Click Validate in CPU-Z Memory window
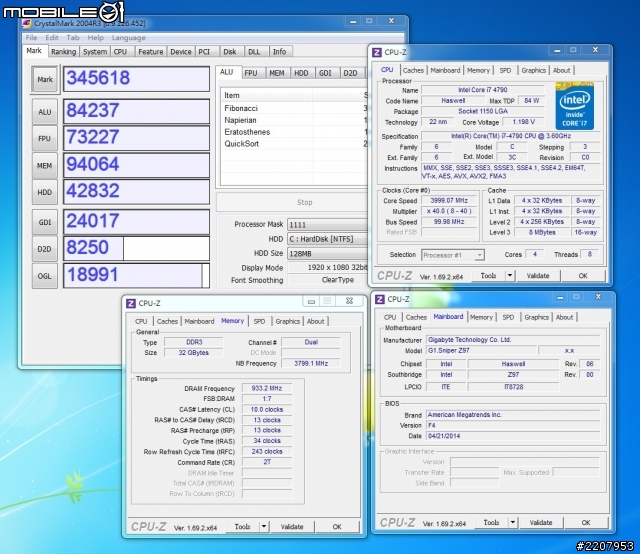Image resolution: width=640 pixels, height=554 pixels. [292, 527]
